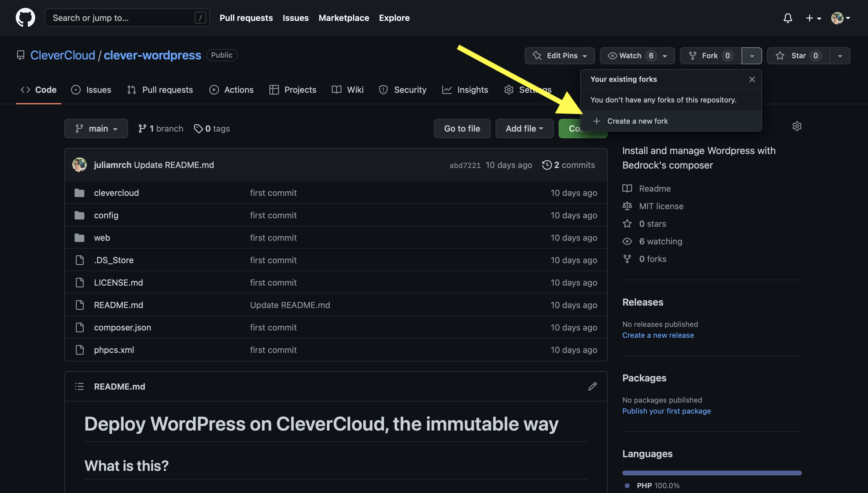
Task: Open the Watch dropdown
Action: pyautogui.click(x=637, y=55)
